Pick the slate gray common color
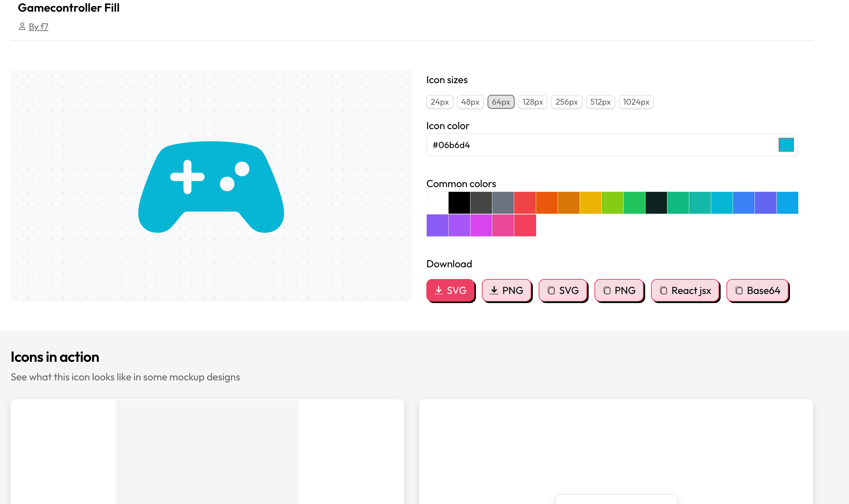849x504 pixels. (x=503, y=203)
